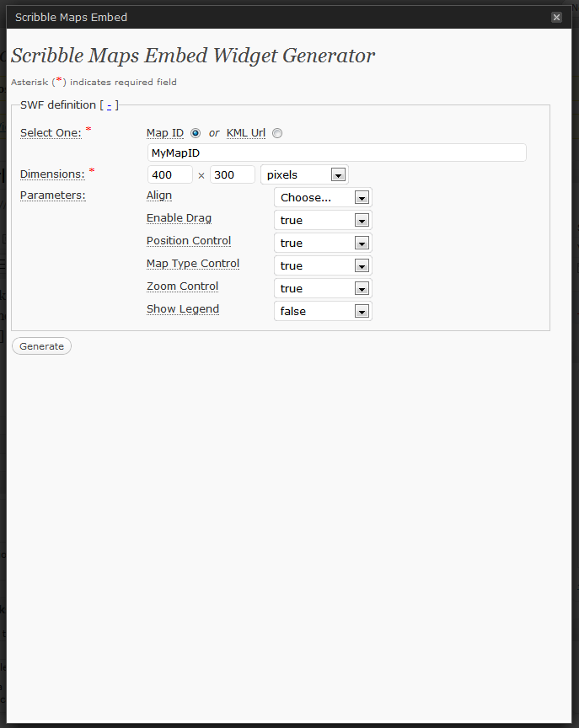Open the Map Type Control dropdown
Viewport: 579px width, 728px height.
coord(323,265)
